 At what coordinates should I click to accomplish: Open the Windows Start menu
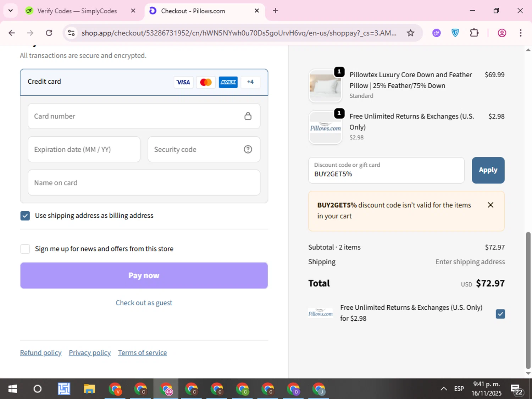(x=12, y=389)
